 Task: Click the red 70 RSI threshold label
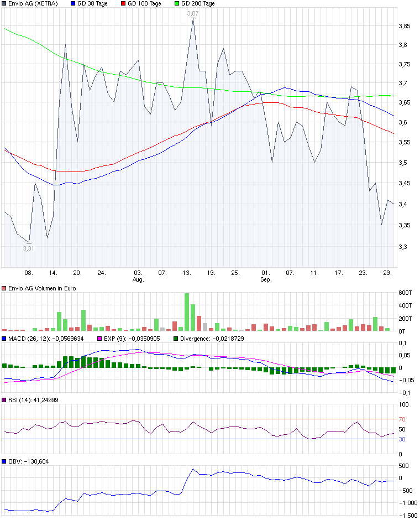pos(403,419)
